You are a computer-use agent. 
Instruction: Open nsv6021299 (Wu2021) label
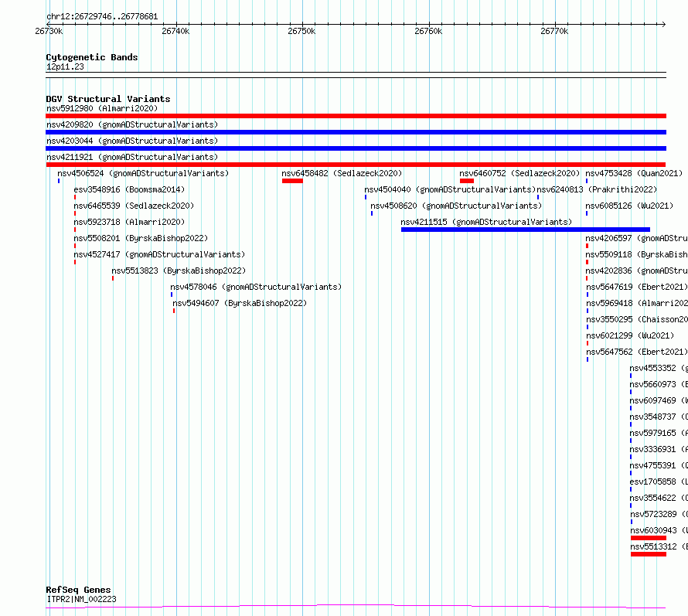[x=630, y=335]
